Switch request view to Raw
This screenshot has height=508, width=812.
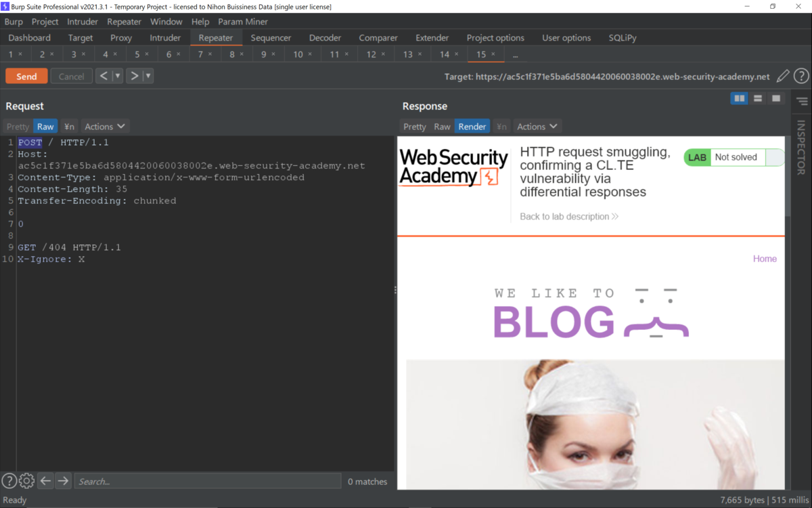(45, 127)
